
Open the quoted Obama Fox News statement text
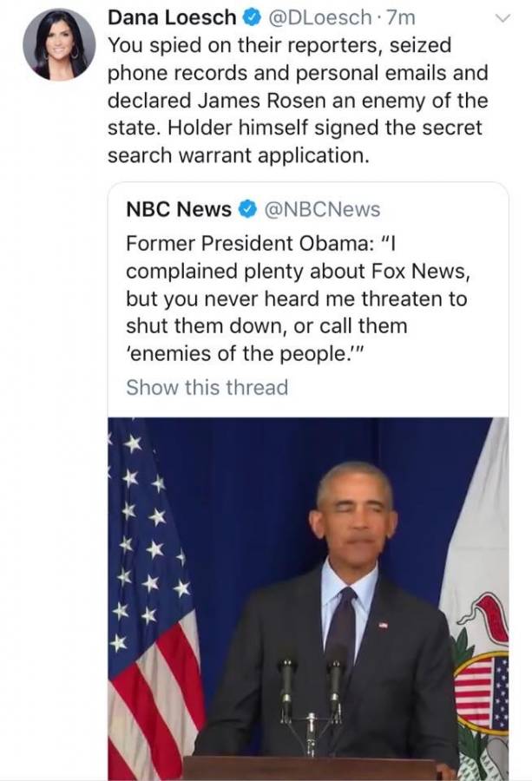[298, 299]
